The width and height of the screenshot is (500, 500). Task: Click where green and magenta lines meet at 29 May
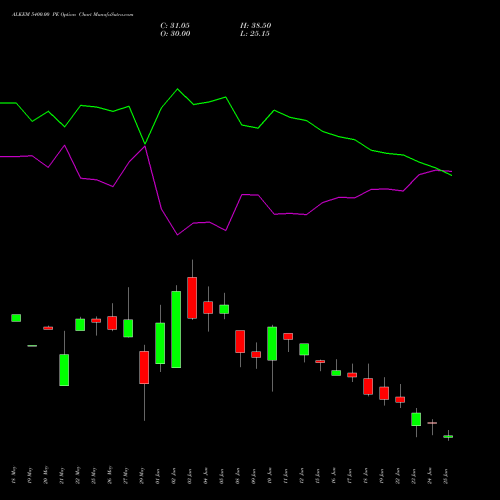145,145
